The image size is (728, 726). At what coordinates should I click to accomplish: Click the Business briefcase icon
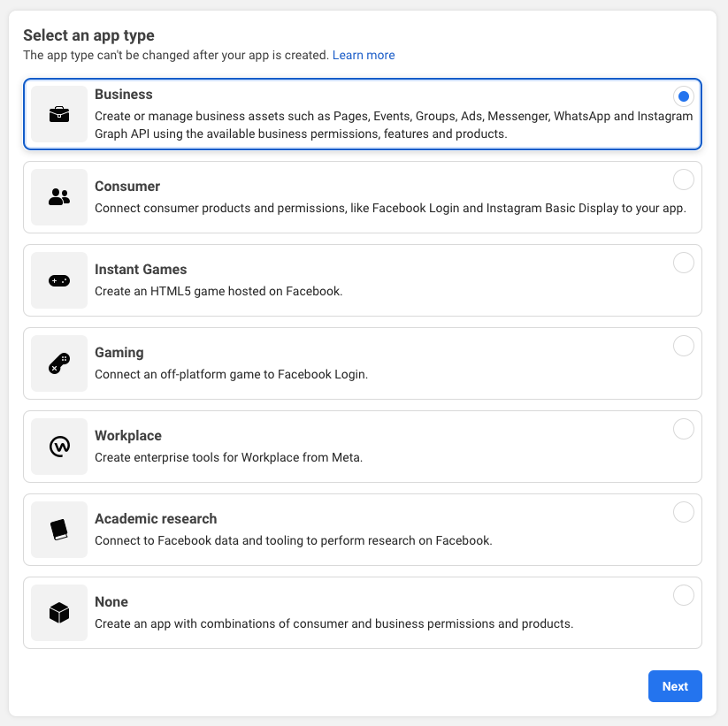pos(58,114)
